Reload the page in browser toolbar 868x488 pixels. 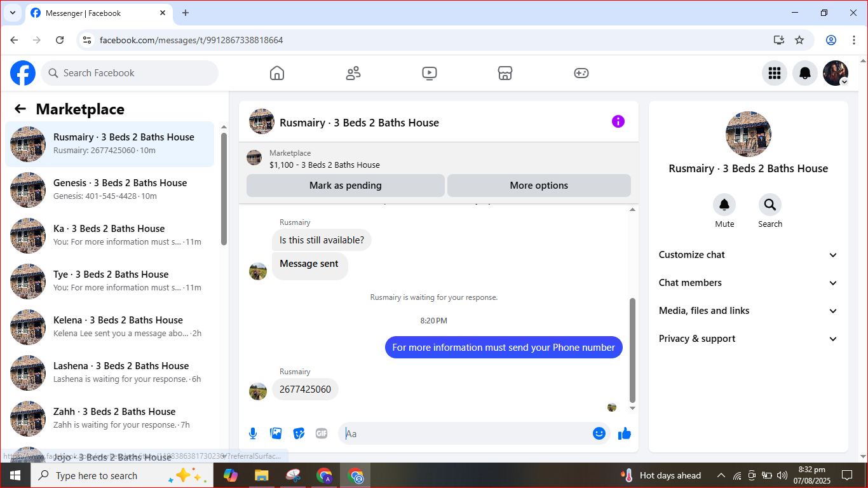coord(60,40)
